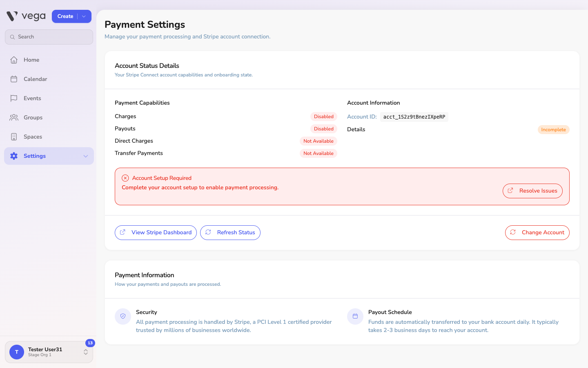Click the Tester User31 name
The height and width of the screenshot is (368, 588).
point(45,349)
